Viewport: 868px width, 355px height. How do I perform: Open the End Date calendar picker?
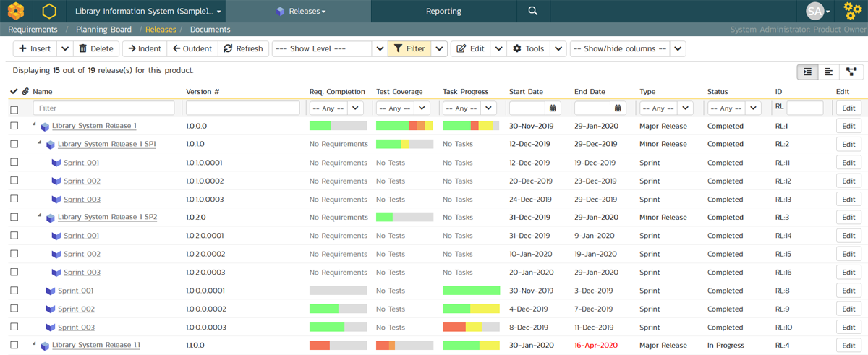click(618, 108)
